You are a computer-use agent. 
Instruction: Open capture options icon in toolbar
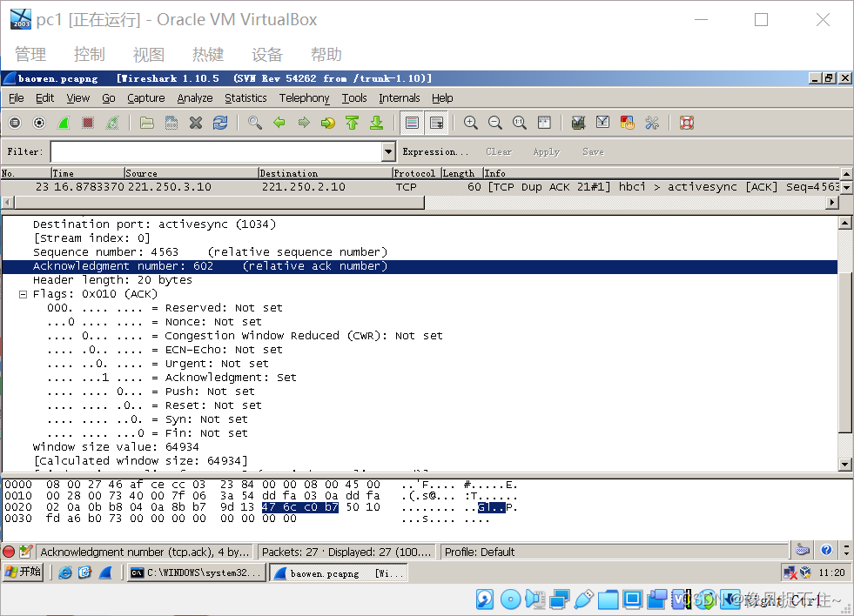(x=39, y=123)
